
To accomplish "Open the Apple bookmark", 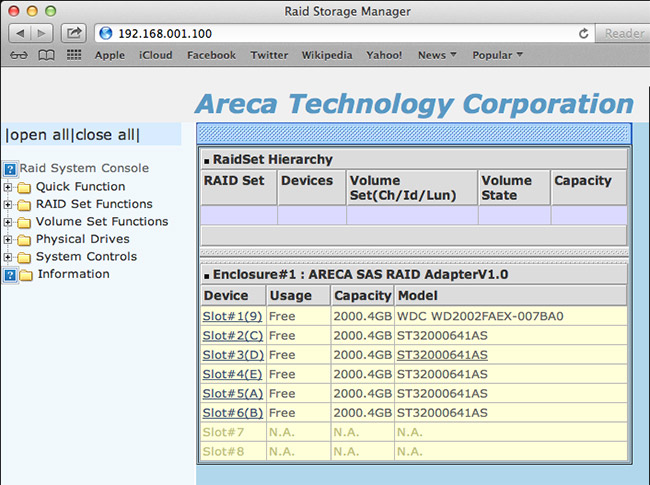I will [109, 55].
